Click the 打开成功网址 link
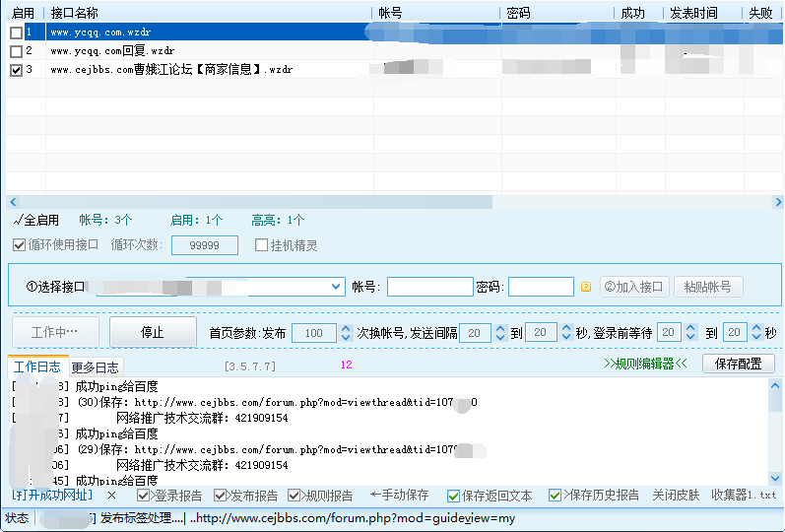785x532 pixels. 52,495
